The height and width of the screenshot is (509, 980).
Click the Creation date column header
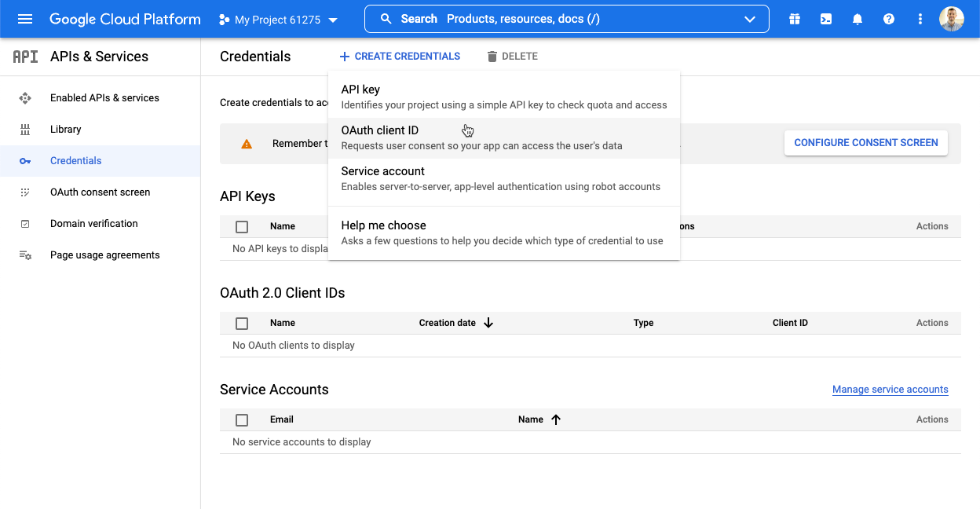click(448, 323)
